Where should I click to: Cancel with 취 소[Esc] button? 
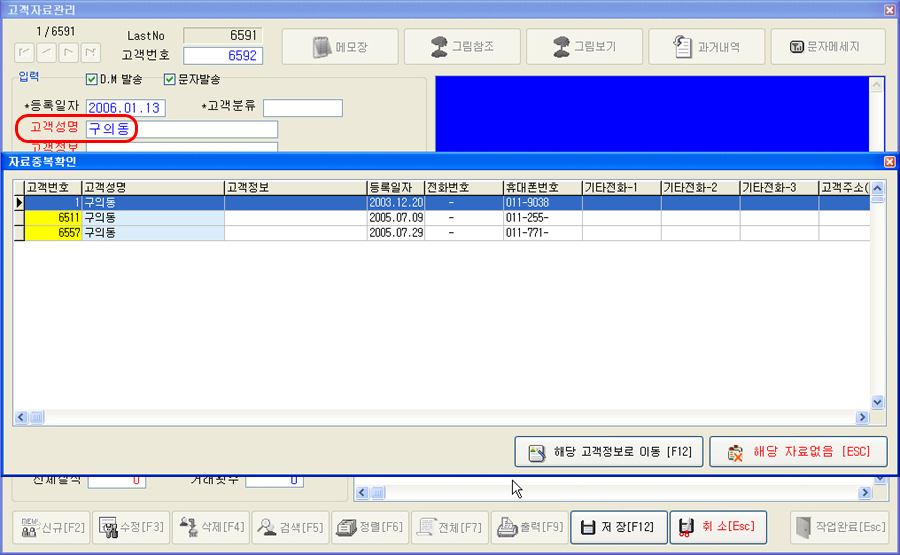pyautogui.click(x=719, y=527)
